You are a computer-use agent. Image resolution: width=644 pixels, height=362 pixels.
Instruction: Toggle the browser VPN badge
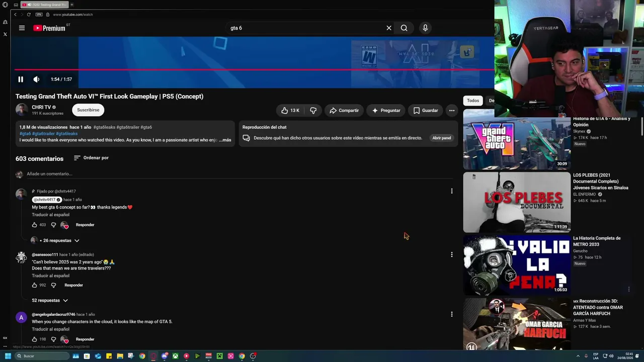tap(39, 15)
